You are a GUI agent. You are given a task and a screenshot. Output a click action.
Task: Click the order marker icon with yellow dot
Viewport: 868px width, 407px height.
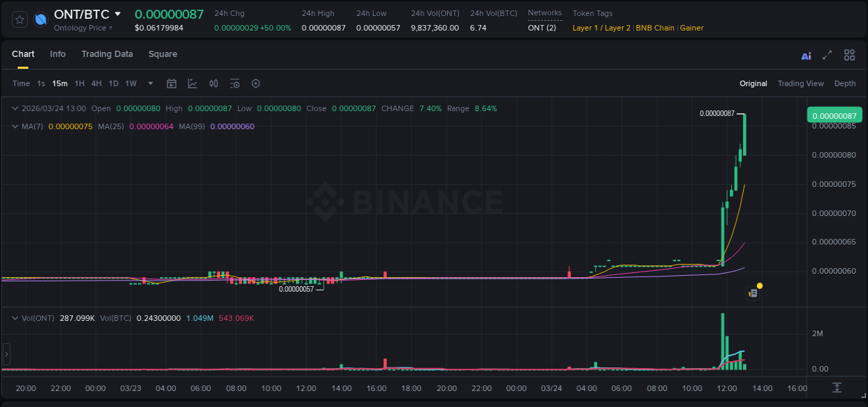[x=753, y=292]
